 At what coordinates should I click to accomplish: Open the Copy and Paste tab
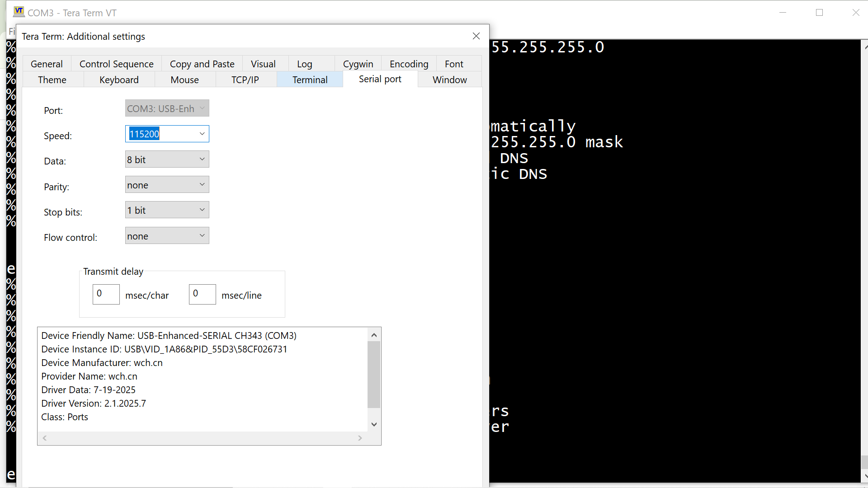[x=202, y=64]
